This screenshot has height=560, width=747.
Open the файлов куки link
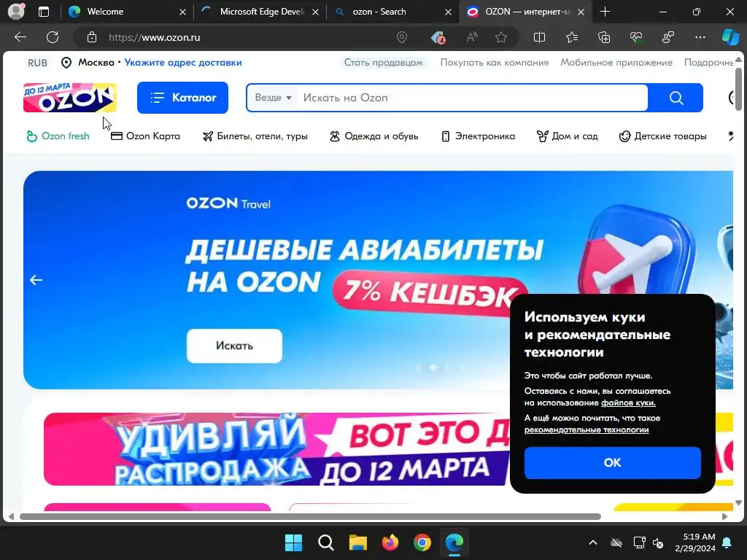click(x=628, y=402)
